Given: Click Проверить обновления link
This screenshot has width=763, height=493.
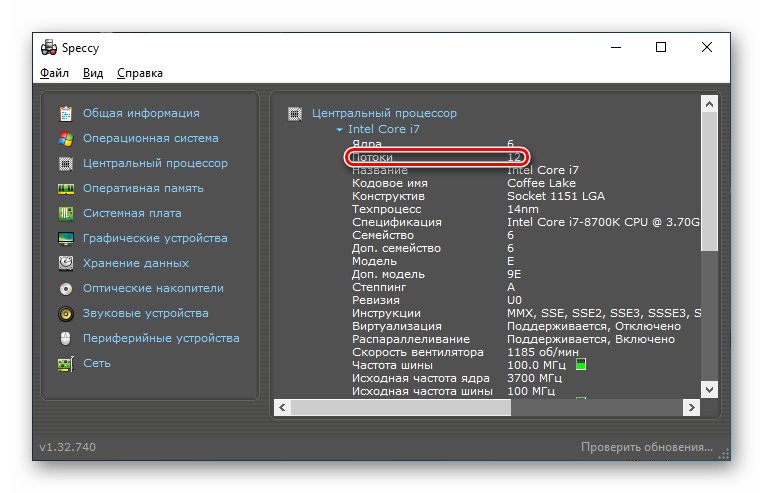Looking at the screenshot, I should point(647,447).
